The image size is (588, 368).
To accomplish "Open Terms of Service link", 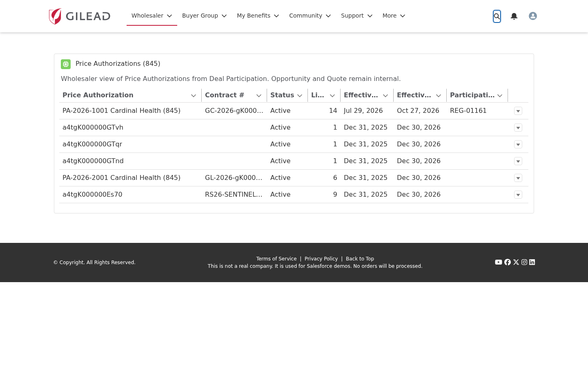I will point(276,259).
